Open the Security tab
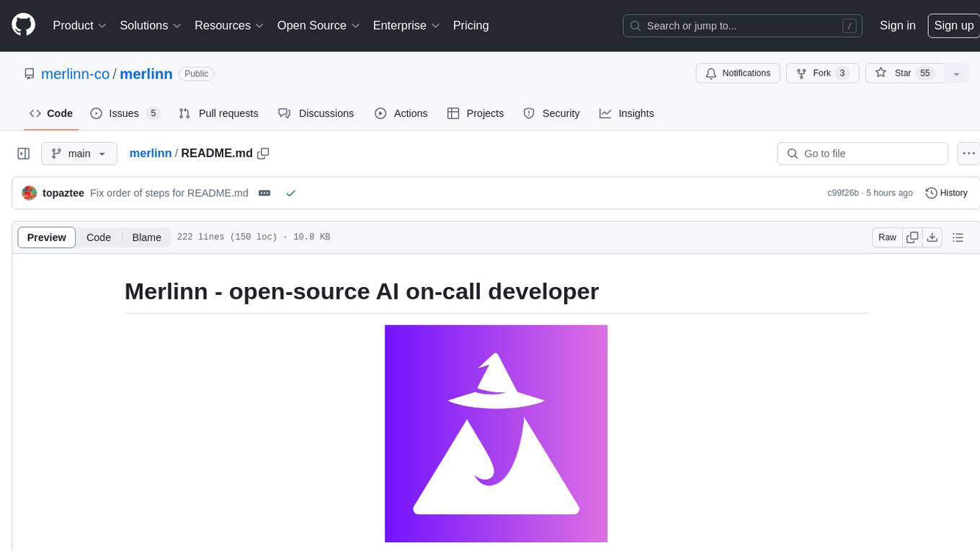 [x=551, y=113]
